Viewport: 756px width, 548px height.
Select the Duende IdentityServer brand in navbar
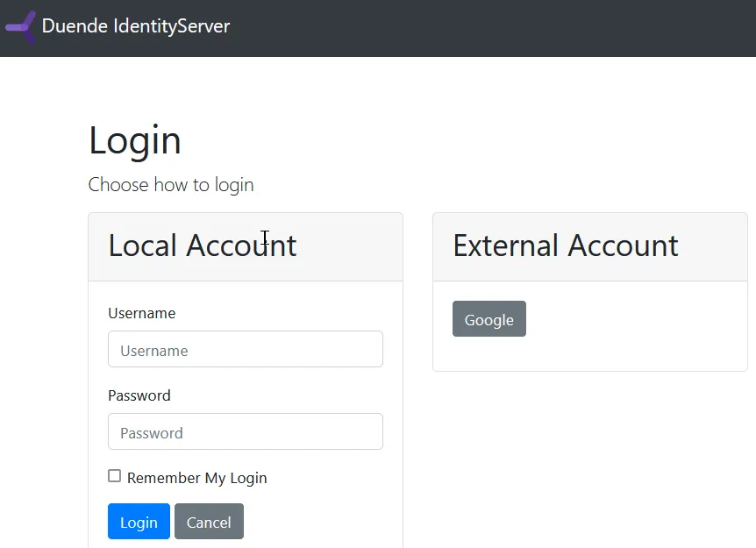pyautogui.click(x=135, y=26)
